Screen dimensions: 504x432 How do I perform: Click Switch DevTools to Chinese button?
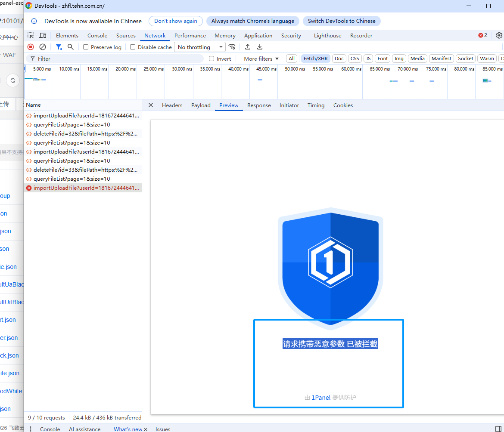(342, 21)
